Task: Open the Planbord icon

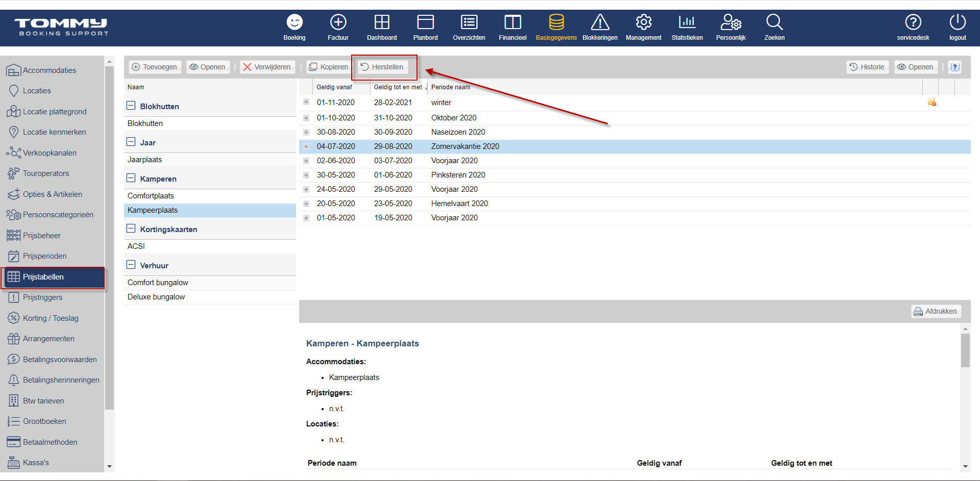Action: pos(425,22)
